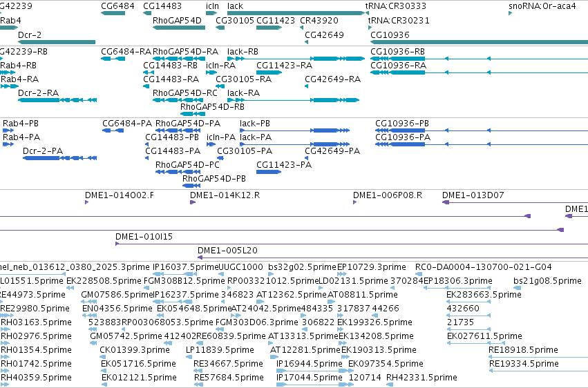The height and width of the screenshot is (388, 588).
Task: Click the CG11423 gene label
Action: point(276,21)
